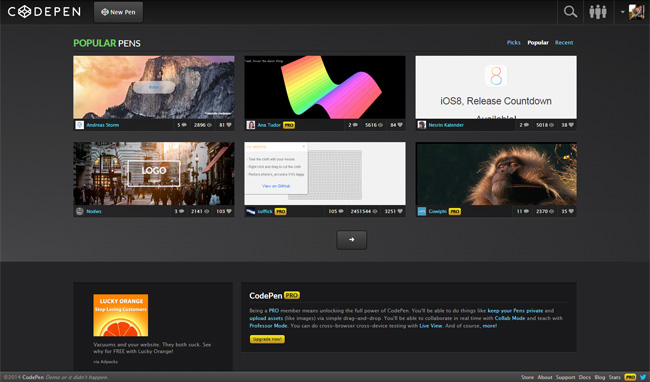The height and width of the screenshot is (382, 650).
Task: Open the iOS8 Release Countdown pen
Action: (496, 87)
